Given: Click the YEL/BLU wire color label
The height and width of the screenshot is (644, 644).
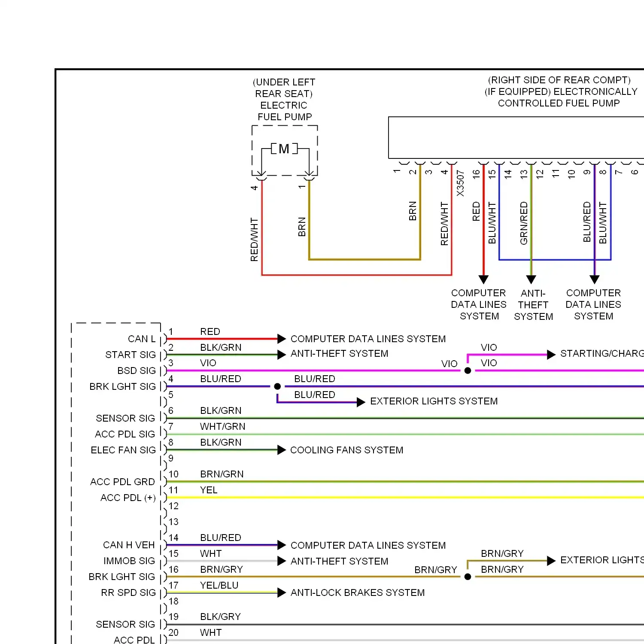Looking at the screenshot, I should click(x=219, y=585).
